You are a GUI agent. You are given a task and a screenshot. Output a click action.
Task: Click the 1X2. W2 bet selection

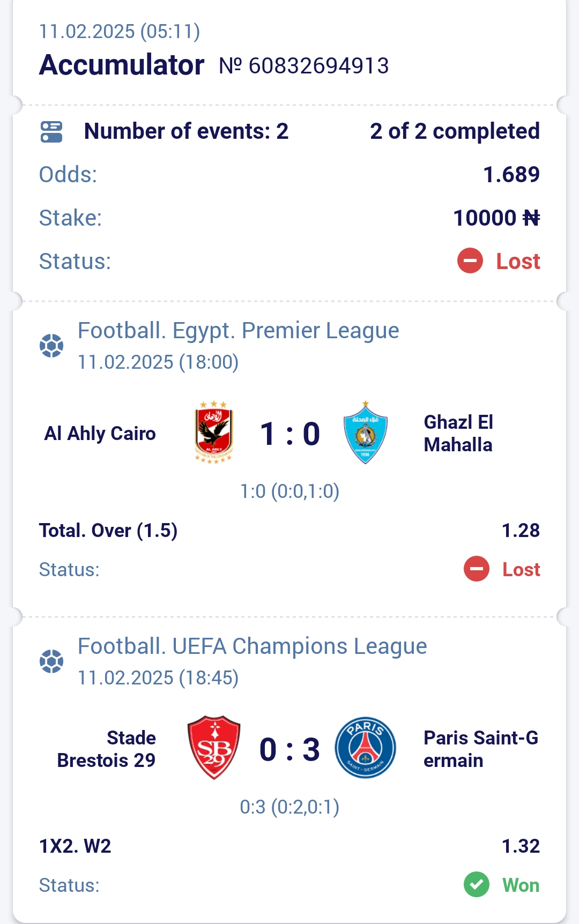75,846
